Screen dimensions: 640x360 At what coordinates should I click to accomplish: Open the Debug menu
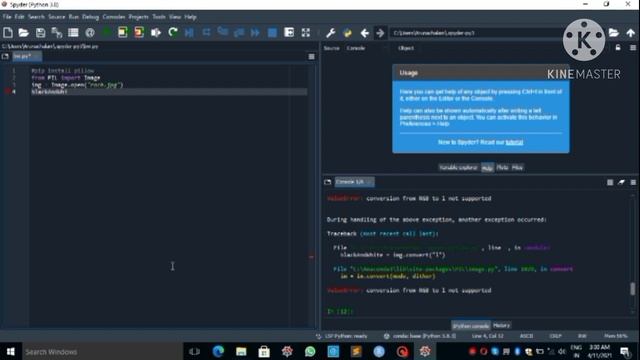coord(90,17)
